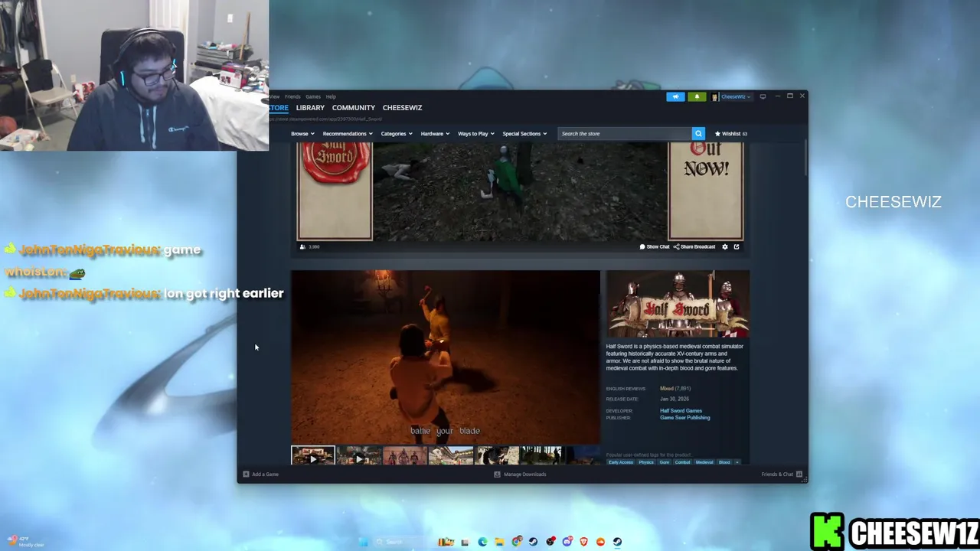Click the blue announcements megaphone button

pos(675,96)
